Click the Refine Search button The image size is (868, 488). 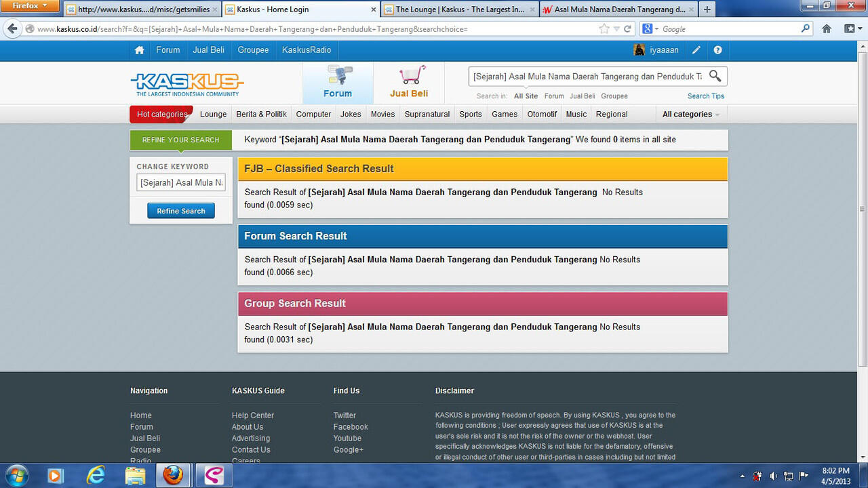[181, 211]
